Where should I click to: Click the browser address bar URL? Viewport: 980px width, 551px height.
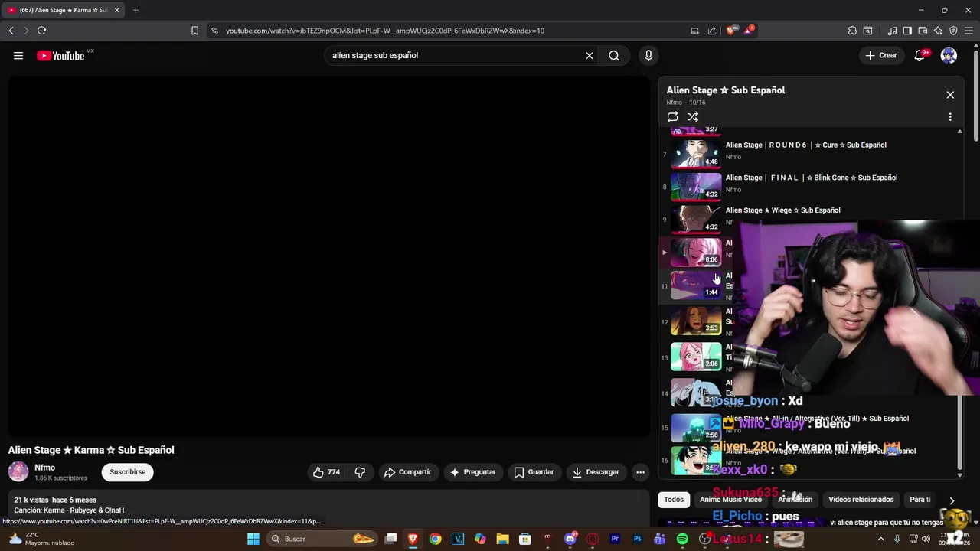click(x=384, y=31)
